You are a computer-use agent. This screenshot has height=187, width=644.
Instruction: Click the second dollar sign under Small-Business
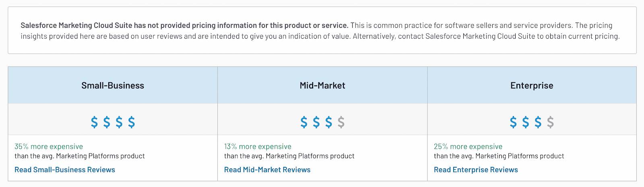107,122
